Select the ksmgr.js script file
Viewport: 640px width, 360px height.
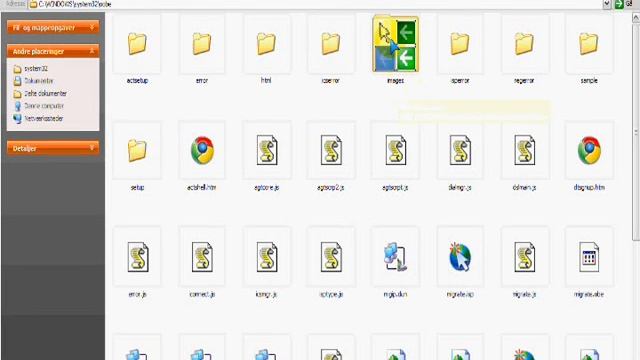[x=267, y=257]
